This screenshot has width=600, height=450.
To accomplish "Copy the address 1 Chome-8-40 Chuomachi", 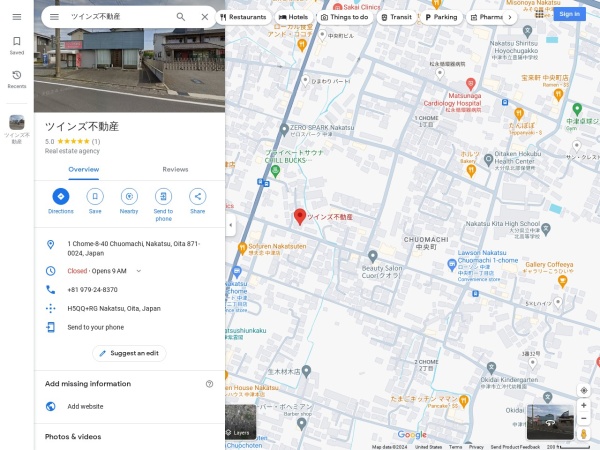I will 129,248.
